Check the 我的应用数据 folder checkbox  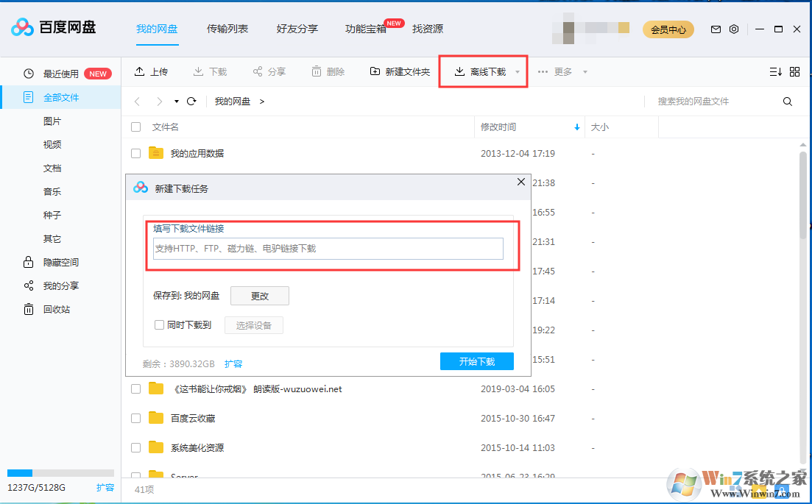coord(135,153)
